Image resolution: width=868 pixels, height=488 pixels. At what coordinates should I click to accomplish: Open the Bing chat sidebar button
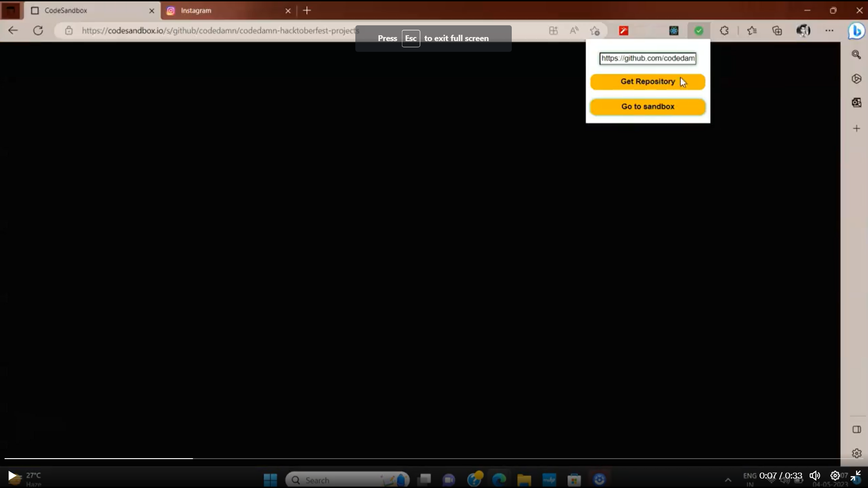856,31
